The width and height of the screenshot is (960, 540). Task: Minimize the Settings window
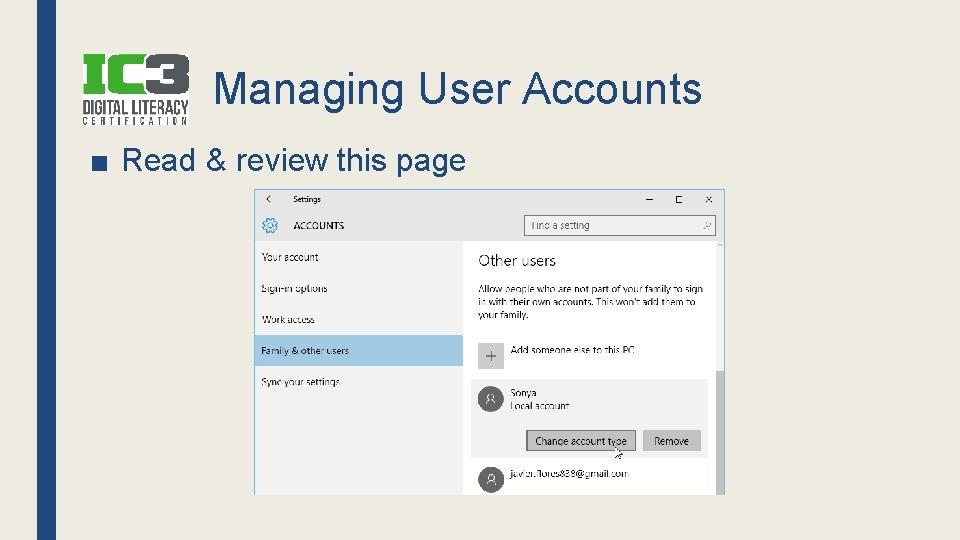(649, 200)
